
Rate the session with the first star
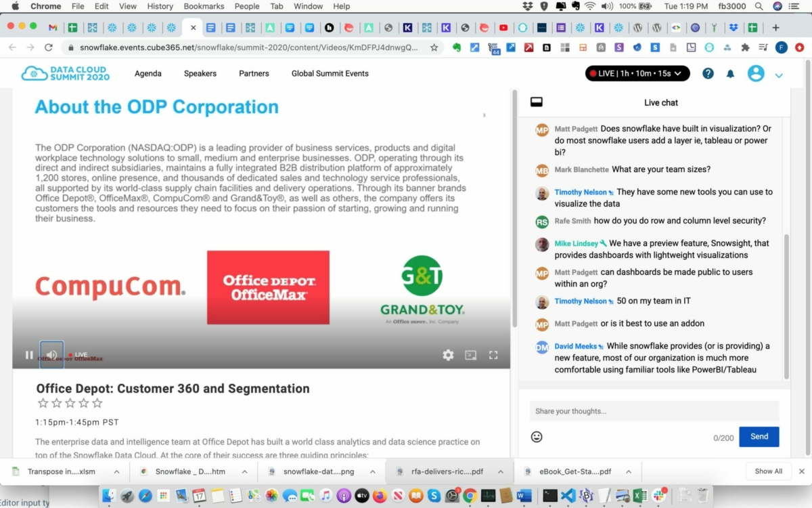click(43, 402)
